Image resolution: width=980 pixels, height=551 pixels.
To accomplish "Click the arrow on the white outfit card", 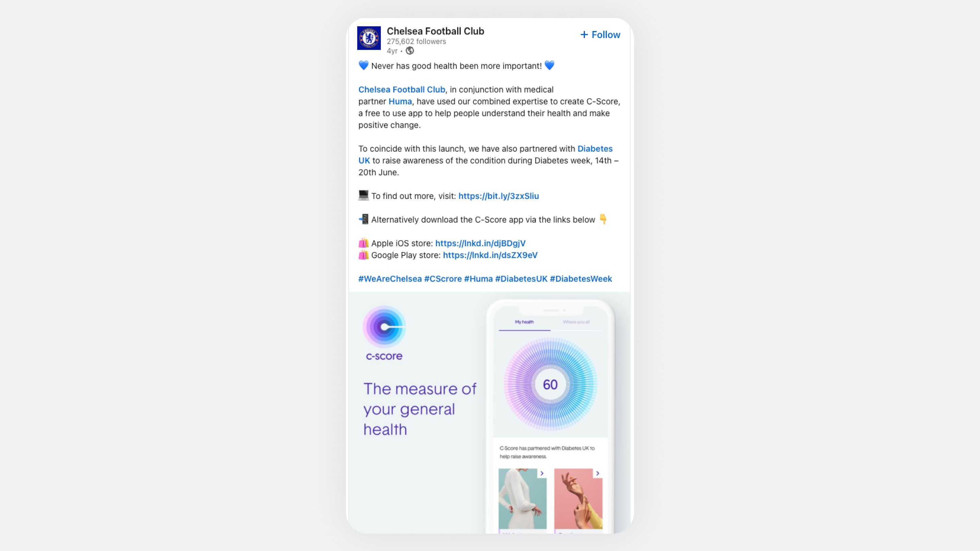I will coord(542,473).
